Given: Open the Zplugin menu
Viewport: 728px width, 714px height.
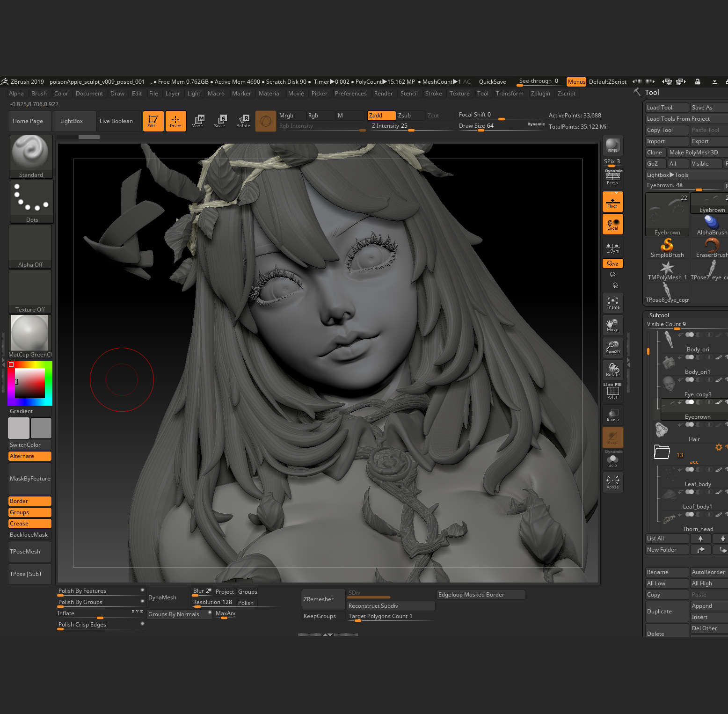Looking at the screenshot, I should 540,94.
